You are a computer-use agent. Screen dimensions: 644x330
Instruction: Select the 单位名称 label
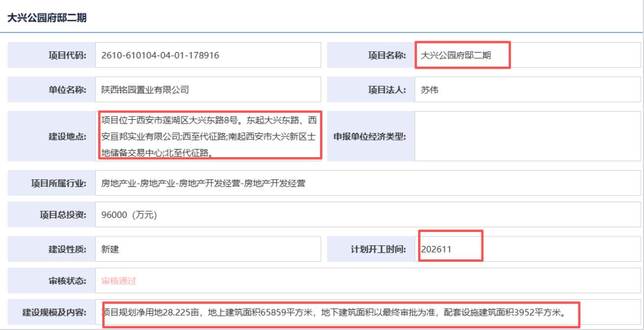coord(67,89)
